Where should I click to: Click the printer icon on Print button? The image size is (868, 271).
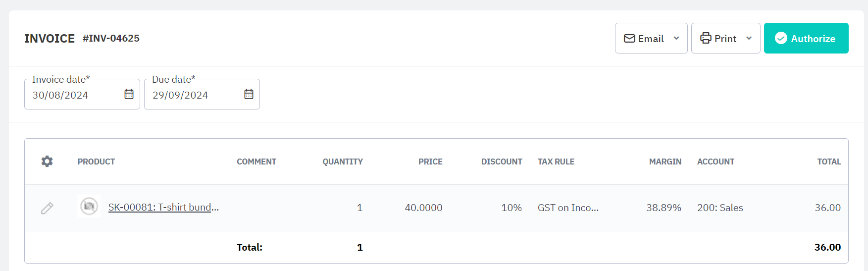[706, 39]
